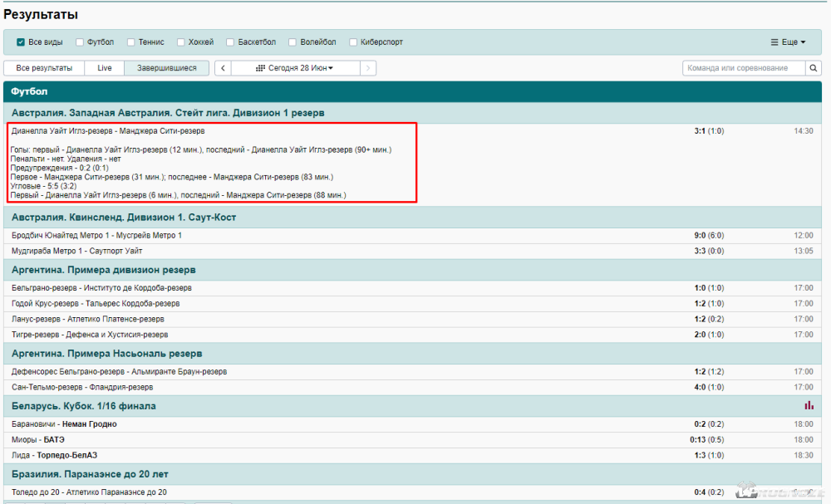
Task: Check the Теннис sport filter
Action: click(x=131, y=42)
